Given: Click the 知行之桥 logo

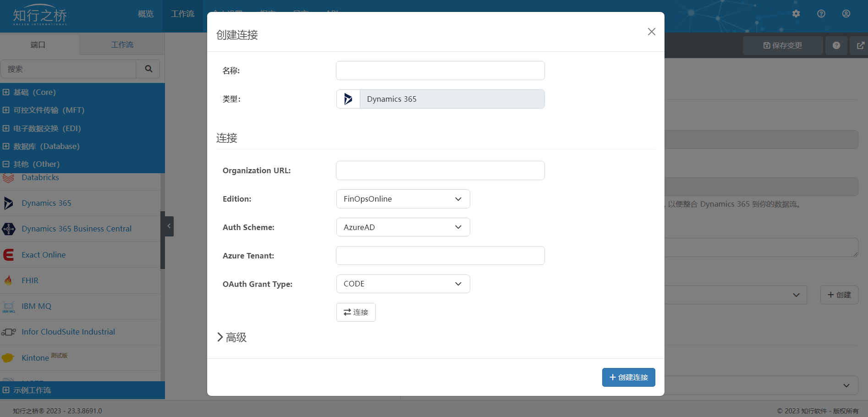Looking at the screenshot, I should [40, 16].
